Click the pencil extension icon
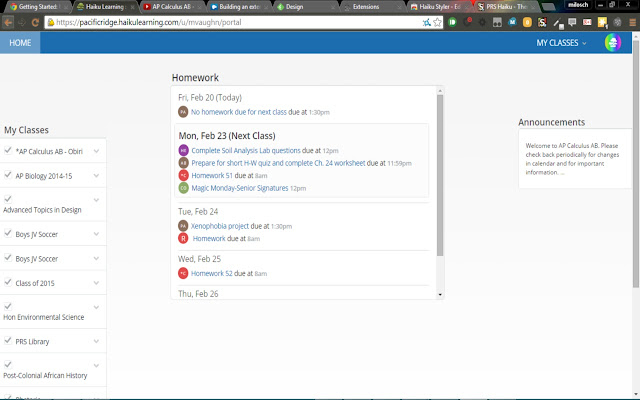 (x=558, y=23)
